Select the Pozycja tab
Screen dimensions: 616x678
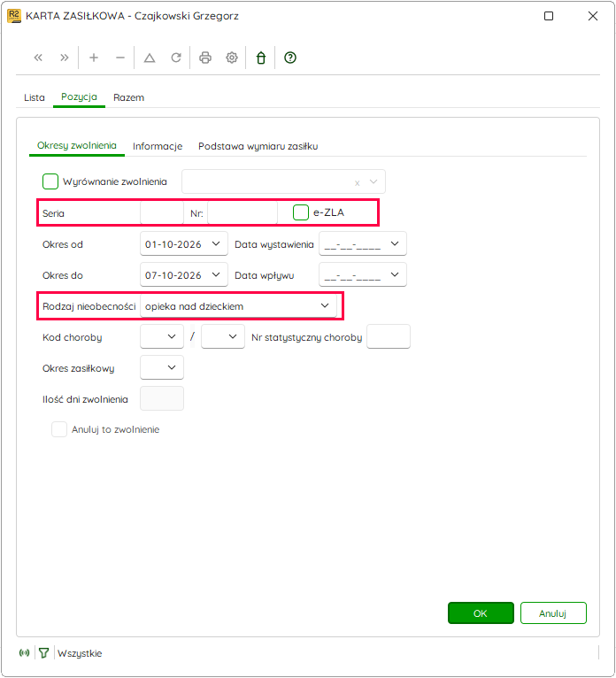coord(79,96)
